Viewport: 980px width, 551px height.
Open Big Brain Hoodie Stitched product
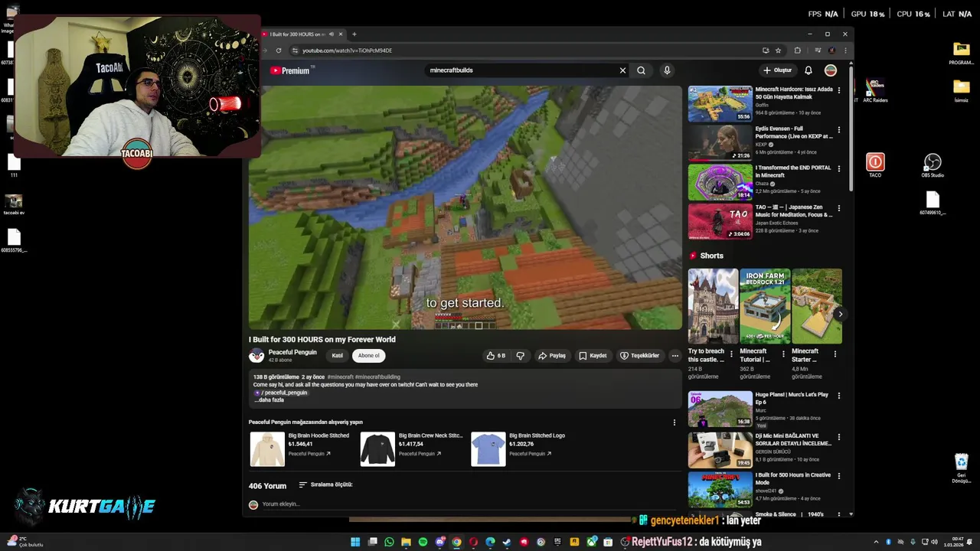tap(299, 448)
